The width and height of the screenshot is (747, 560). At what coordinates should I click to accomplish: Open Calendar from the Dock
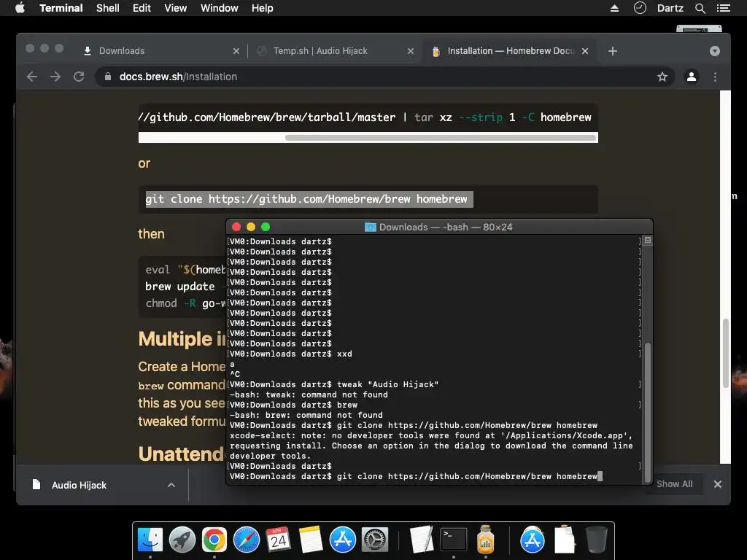tap(279, 540)
